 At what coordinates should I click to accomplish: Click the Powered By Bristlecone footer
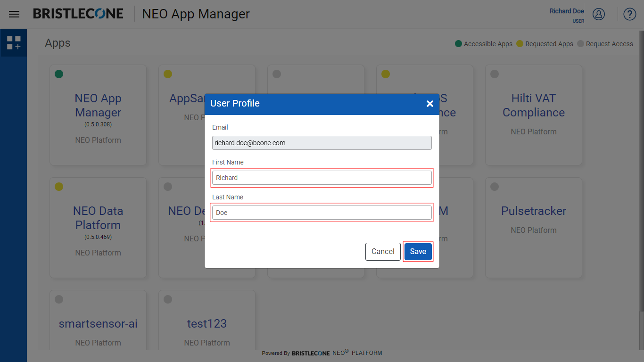[322, 353]
